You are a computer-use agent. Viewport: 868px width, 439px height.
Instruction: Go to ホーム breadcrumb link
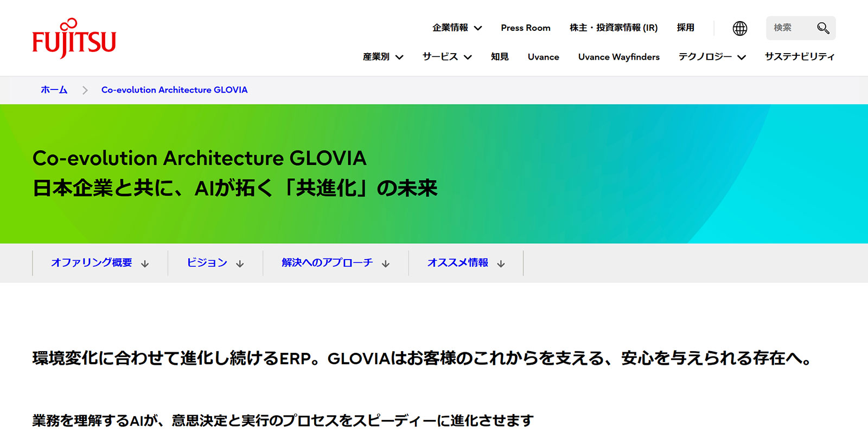click(x=54, y=90)
